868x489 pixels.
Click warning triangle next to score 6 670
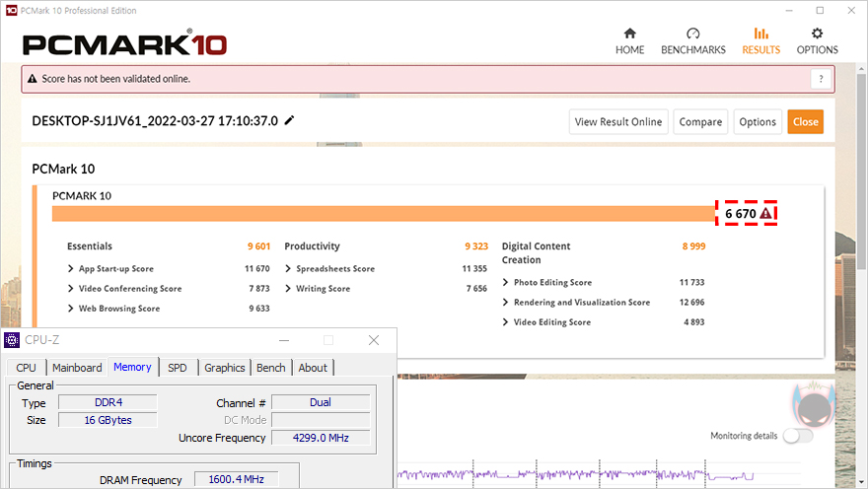point(765,214)
